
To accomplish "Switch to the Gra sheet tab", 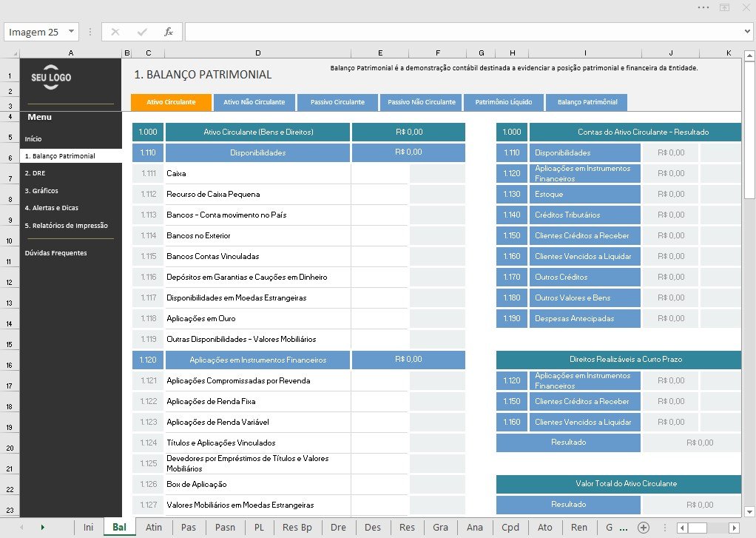I will pyautogui.click(x=440, y=528).
